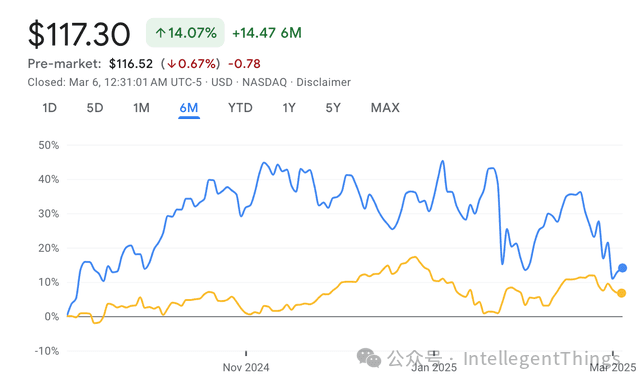Click the 50% y-axis gridline label
The width and height of the screenshot is (640, 385).
[49, 145]
